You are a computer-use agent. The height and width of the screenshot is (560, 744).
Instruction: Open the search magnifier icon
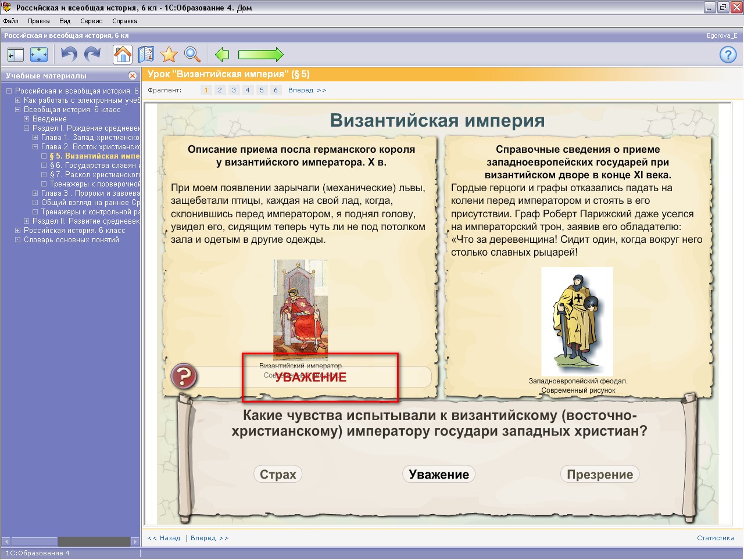pyautogui.click(x=192, y=55)
